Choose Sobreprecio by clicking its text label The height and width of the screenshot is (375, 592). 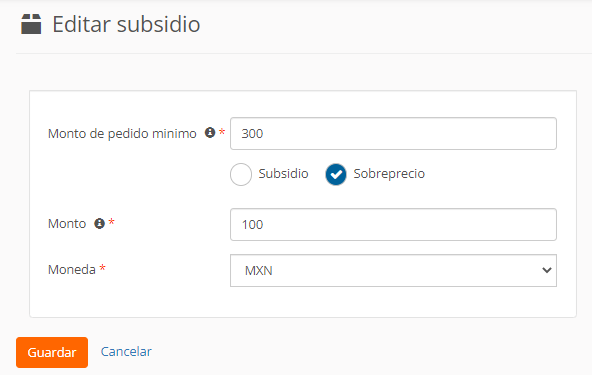coord(389,174)
